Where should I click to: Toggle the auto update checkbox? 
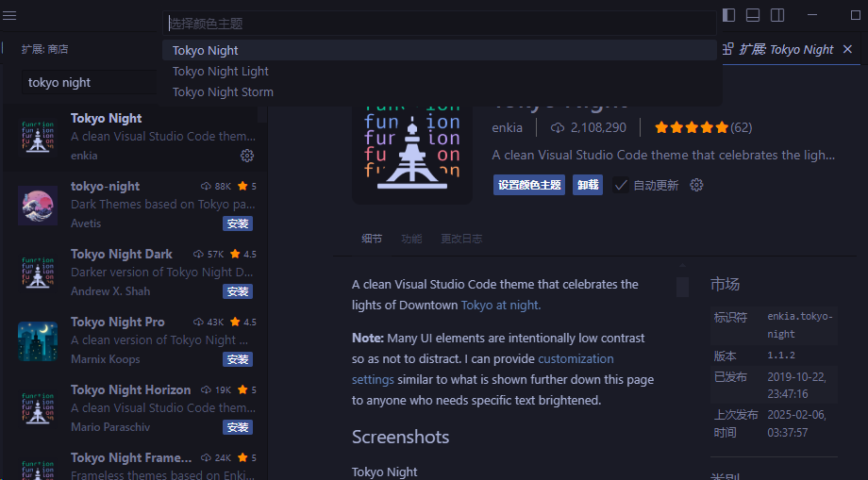pyautogui.click(x=621, y=185)
